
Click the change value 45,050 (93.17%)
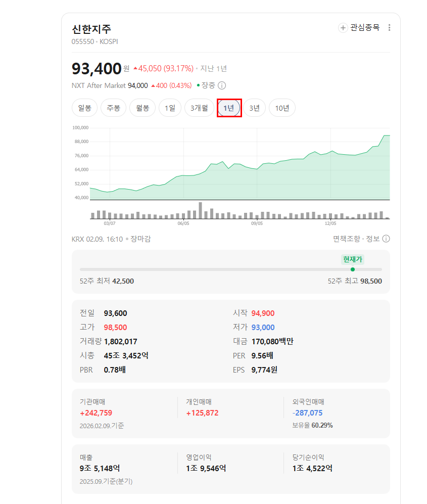(164, 68)
